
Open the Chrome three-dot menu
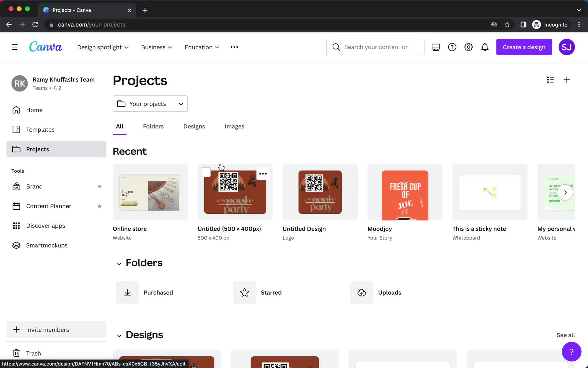tap(579, 25)
